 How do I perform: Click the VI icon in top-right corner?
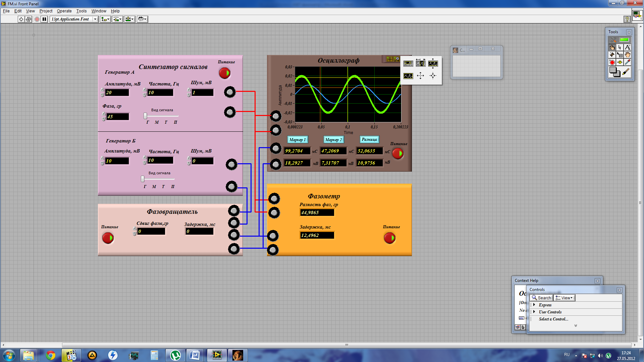click(637, 15)
